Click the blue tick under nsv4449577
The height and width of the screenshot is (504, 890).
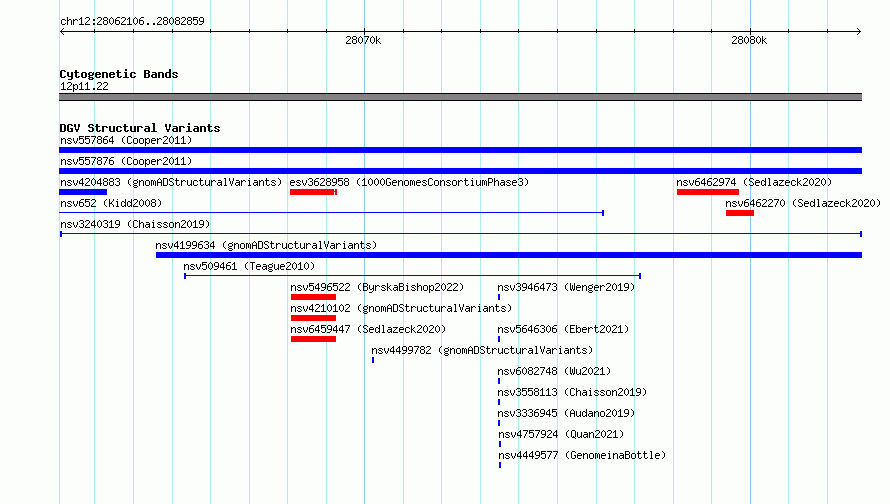(499, 465)
